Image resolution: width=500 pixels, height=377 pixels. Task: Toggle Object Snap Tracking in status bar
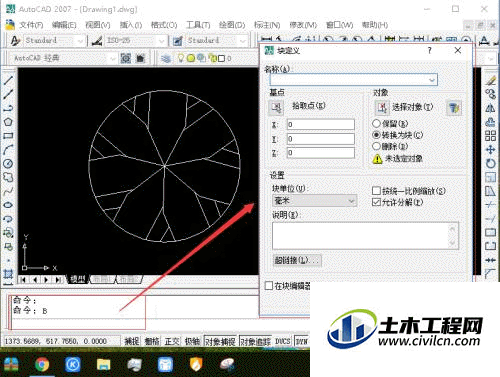pos(256,341)
